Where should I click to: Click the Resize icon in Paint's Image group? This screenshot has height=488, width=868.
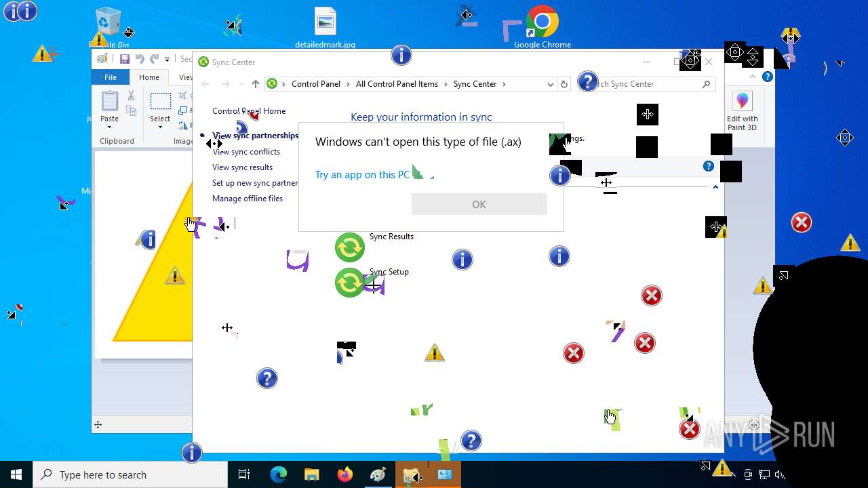[183, 110]
